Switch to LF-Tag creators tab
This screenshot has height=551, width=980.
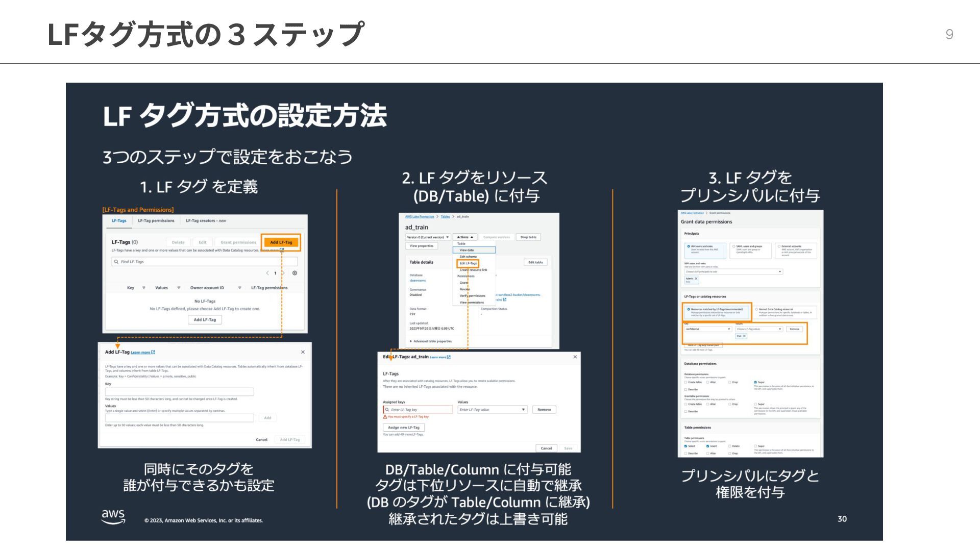pos(206,221)
